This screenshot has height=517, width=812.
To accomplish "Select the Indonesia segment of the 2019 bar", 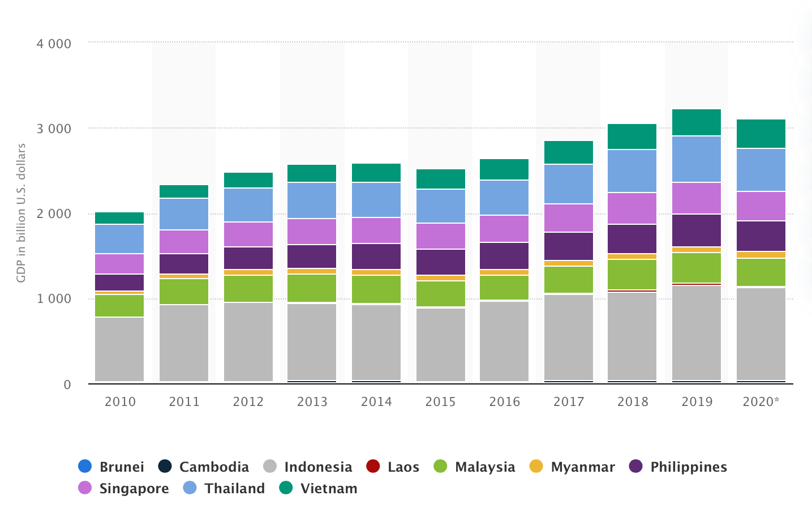I will [x=697, y=333].
